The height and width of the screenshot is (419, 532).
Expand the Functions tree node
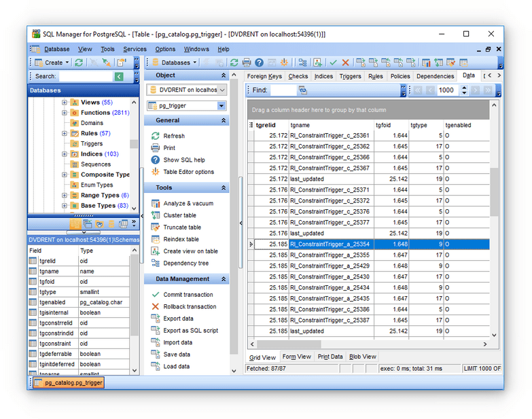pyautogui.click(x=64, y=113)
